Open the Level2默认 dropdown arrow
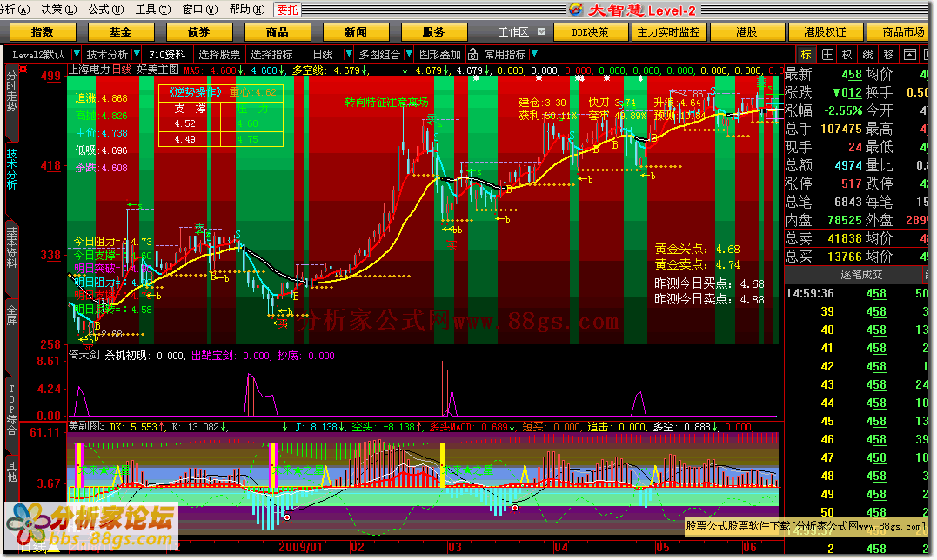This screenshot has height=560, width=937. point(76,54)
